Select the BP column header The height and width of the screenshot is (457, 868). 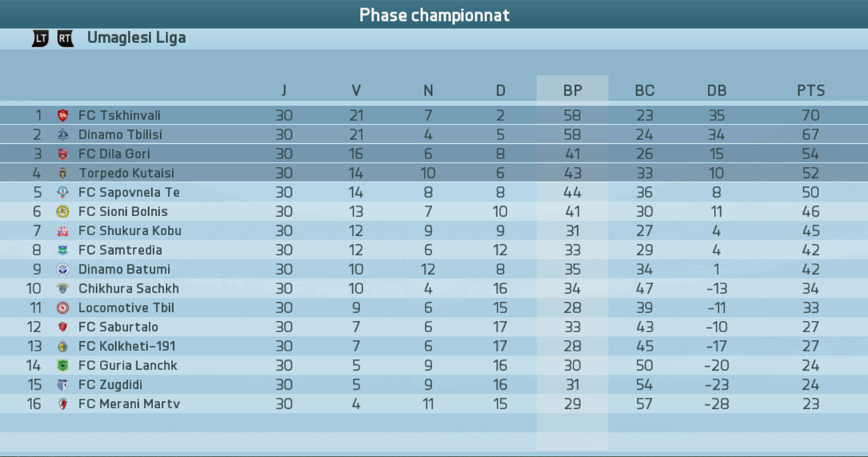(572, 90)
